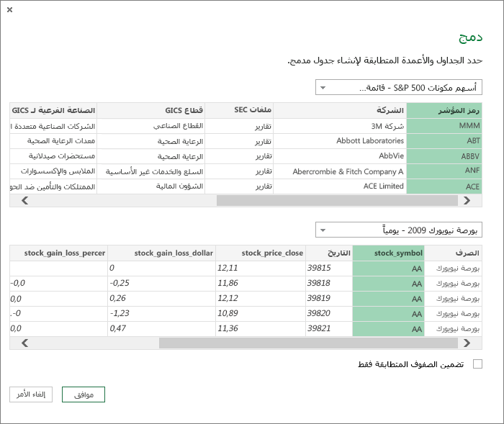
Task: Click the close price 11,36 cell
Action: tap(261, 328)
